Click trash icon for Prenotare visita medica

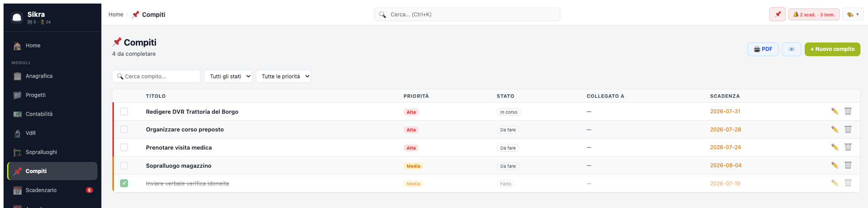848,147
